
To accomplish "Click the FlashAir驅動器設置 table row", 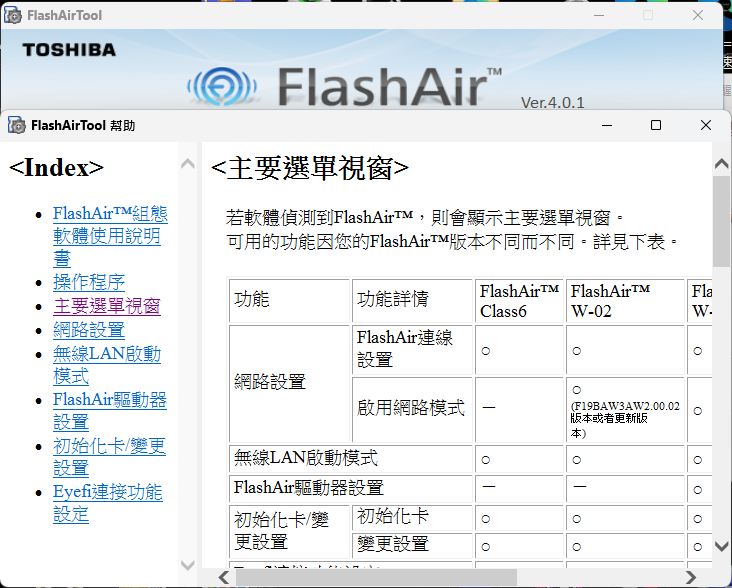I will click(x=351, y=489).
